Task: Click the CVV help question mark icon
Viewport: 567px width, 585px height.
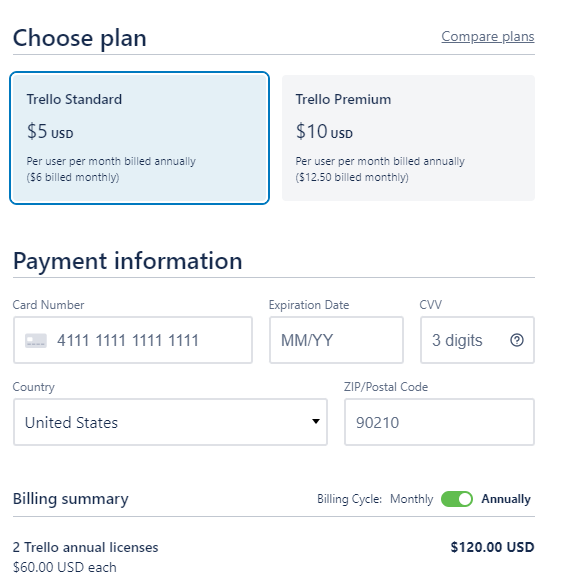Action: (517, 340)
